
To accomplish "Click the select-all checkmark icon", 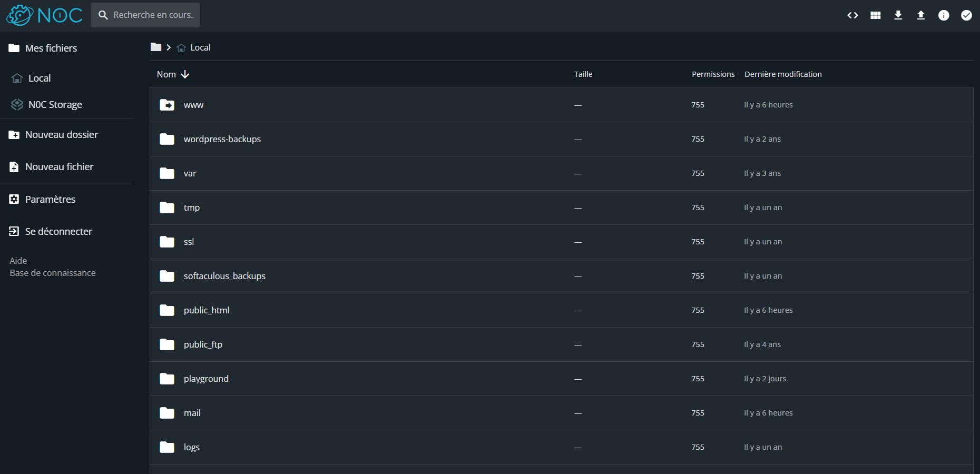I will (966, 15).
